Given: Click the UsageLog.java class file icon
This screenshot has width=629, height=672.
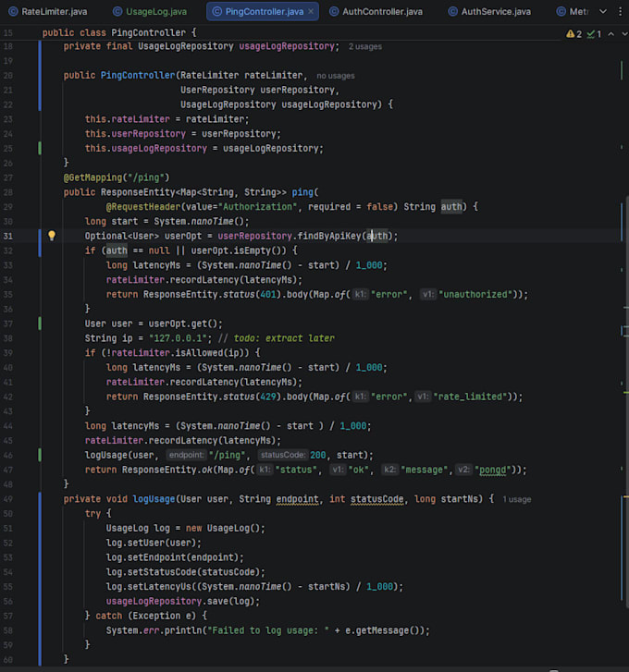Looking at the screenshot, I should [x=117, y=12].
